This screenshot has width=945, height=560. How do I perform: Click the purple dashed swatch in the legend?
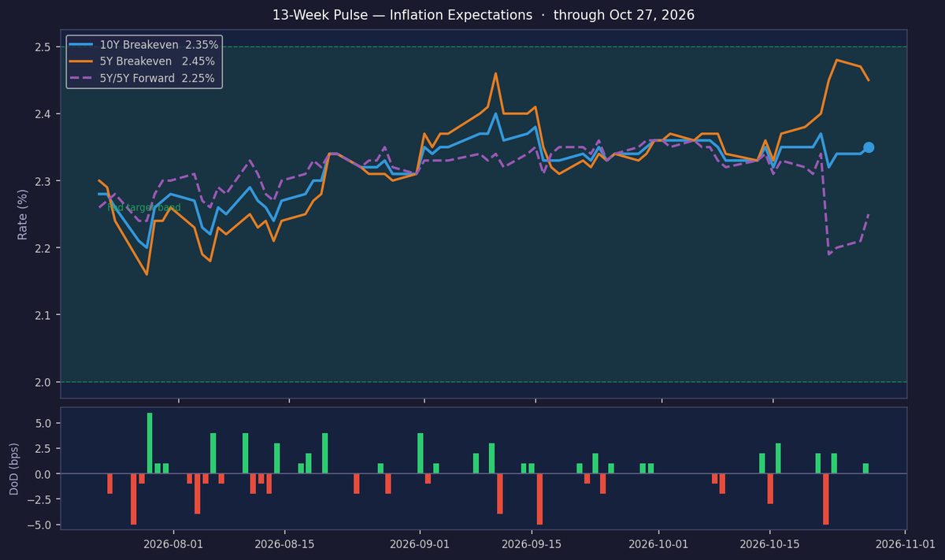pyautogui.click(x=82, y=77)
